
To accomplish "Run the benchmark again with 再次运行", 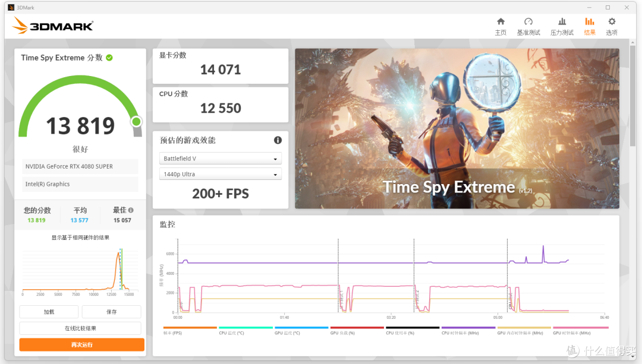I will 82,345.
